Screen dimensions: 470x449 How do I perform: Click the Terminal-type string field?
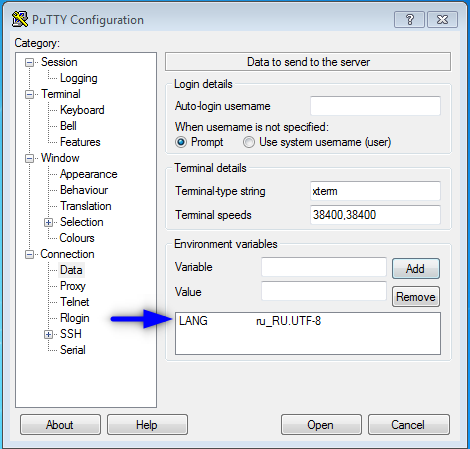375,191
